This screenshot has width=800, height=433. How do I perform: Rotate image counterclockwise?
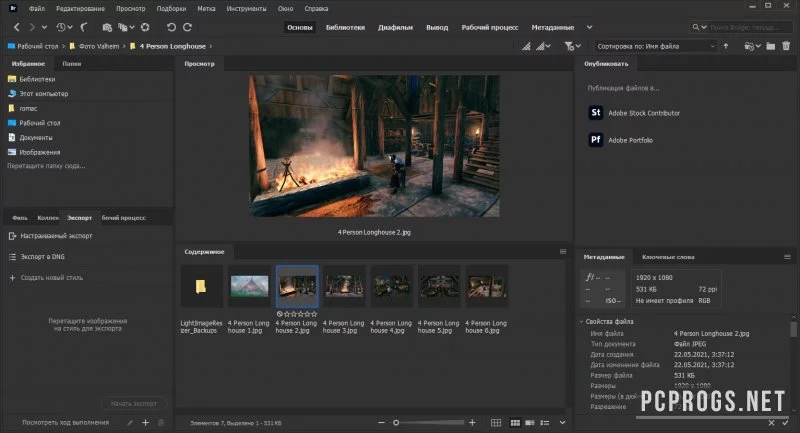(x=171, y=27)
